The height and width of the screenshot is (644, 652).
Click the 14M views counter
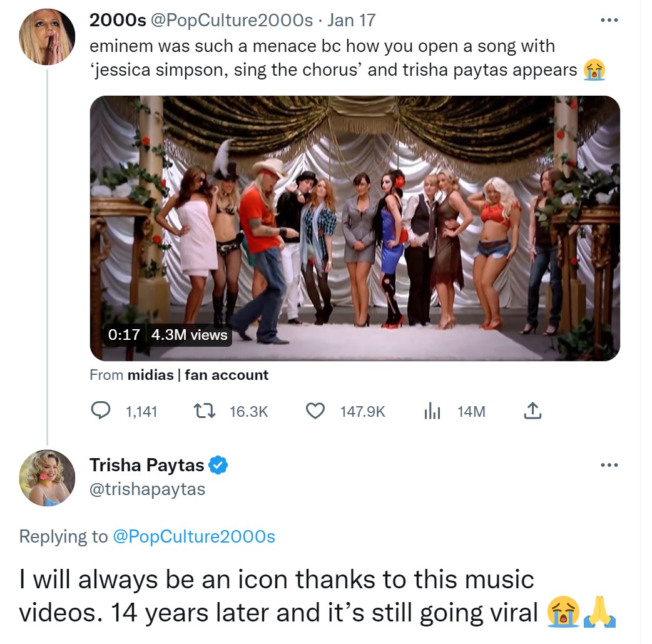point(471,411)
